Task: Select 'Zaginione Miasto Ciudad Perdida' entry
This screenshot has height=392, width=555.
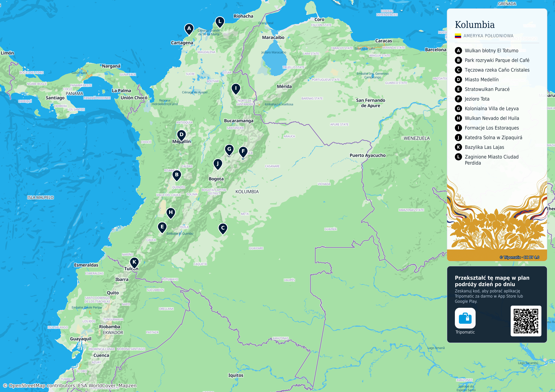Action: point(492,160)
